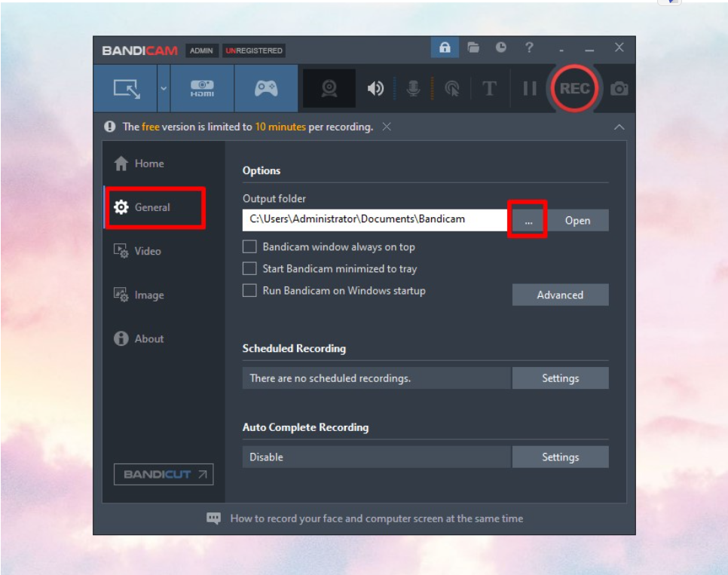Launch the Bandicut link button
The height and width of the screenshot is (575, 728).
164,474
